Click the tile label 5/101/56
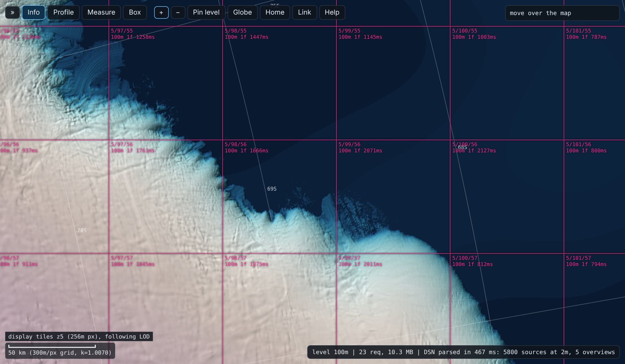This screenshot has height=364, width=625. click(579, 144)
